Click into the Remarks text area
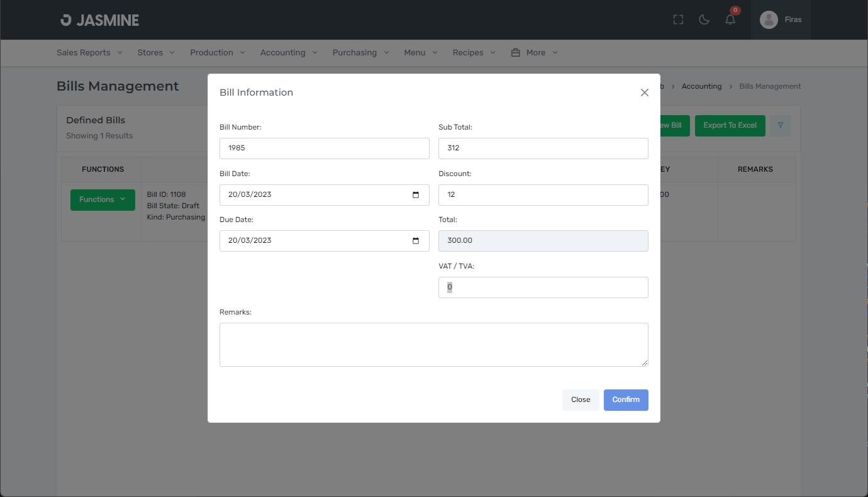The width and height of the screenshot is (868, 497). coord(433,345)
